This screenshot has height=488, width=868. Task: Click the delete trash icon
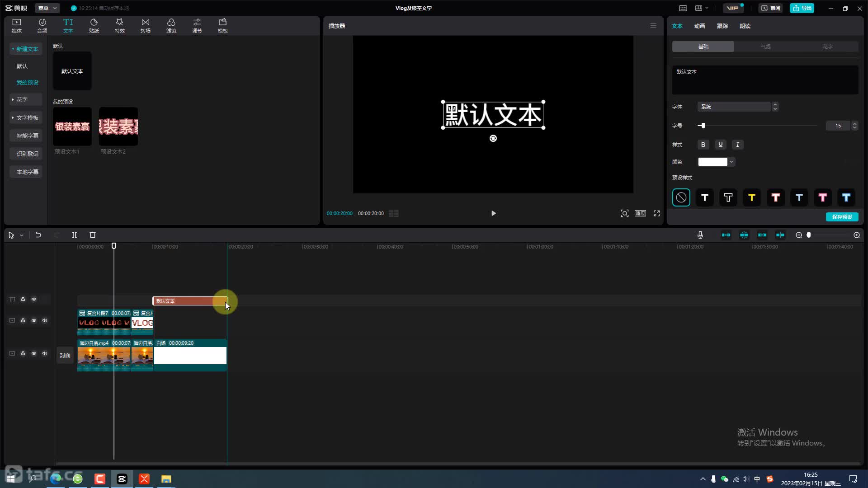93,235
